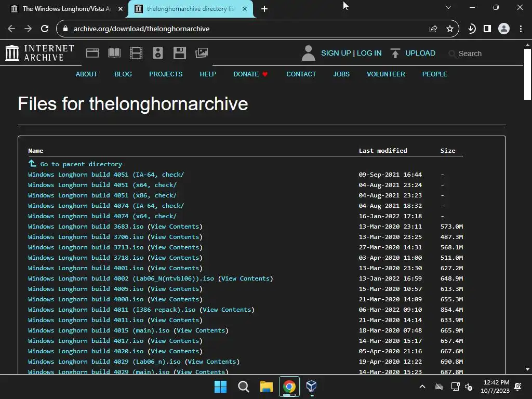Click the share page icon in address bar
This screenshot has width=532, height=399.
click(x=433, y=29)
